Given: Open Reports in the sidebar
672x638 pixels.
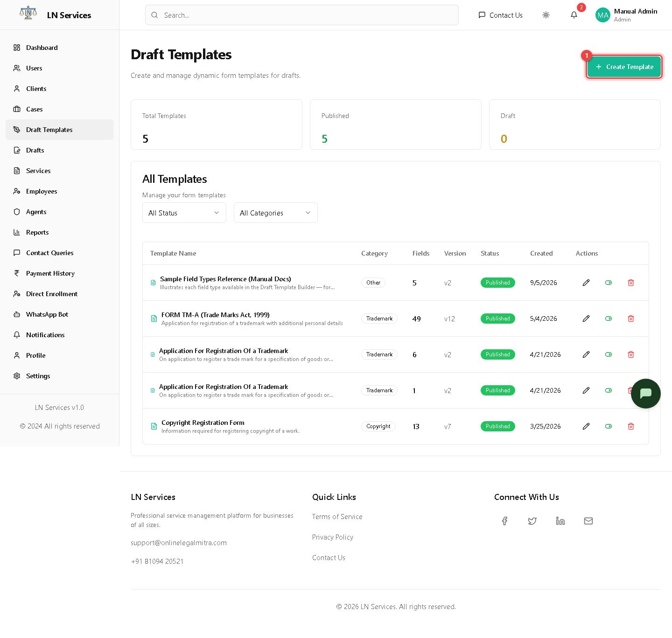Looking at the screenshot, I should tap(59, 232).
